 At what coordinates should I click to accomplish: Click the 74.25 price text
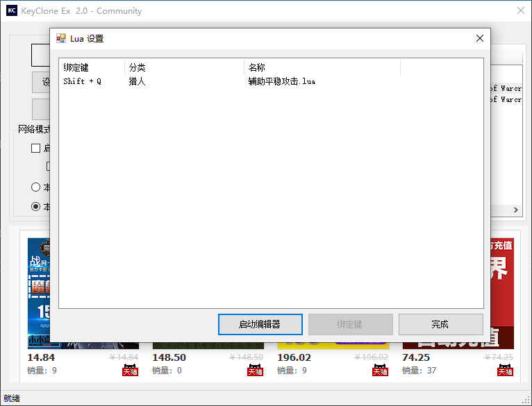pos(416,357)
